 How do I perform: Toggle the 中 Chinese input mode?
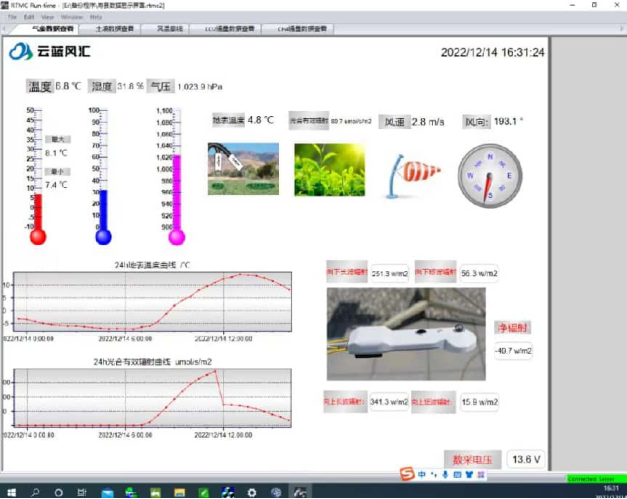point(421,475)
